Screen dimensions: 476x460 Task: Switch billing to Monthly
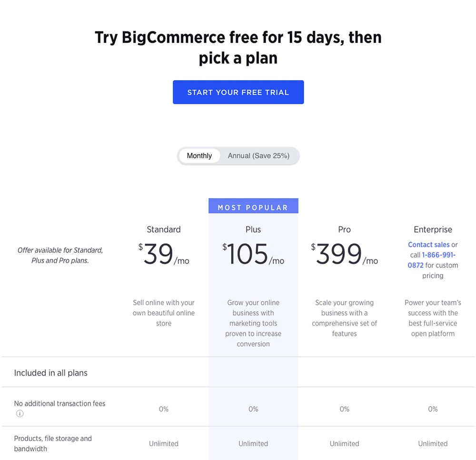coord(199,156)
